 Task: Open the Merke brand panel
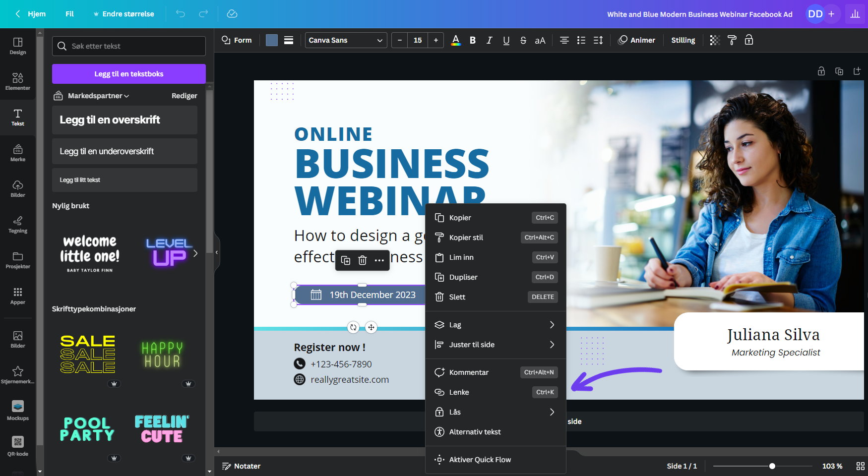(x=18, y=153)
